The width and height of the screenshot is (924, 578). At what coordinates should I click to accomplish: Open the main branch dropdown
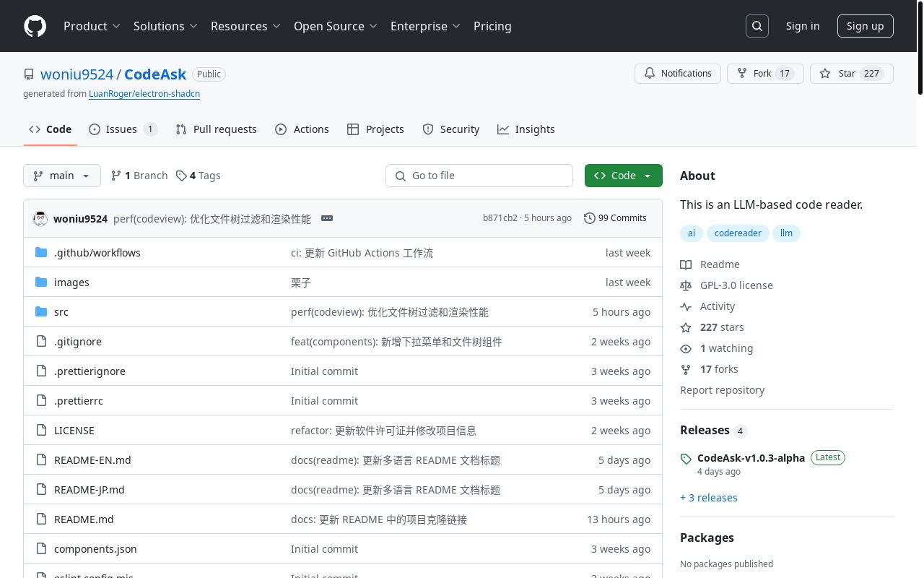pos(61,176)
